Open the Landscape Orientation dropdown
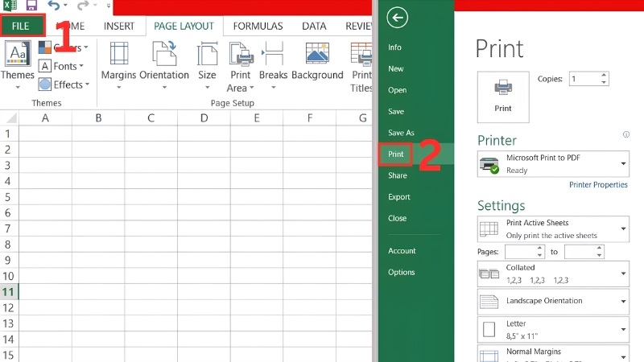 (x=553, y=302)
